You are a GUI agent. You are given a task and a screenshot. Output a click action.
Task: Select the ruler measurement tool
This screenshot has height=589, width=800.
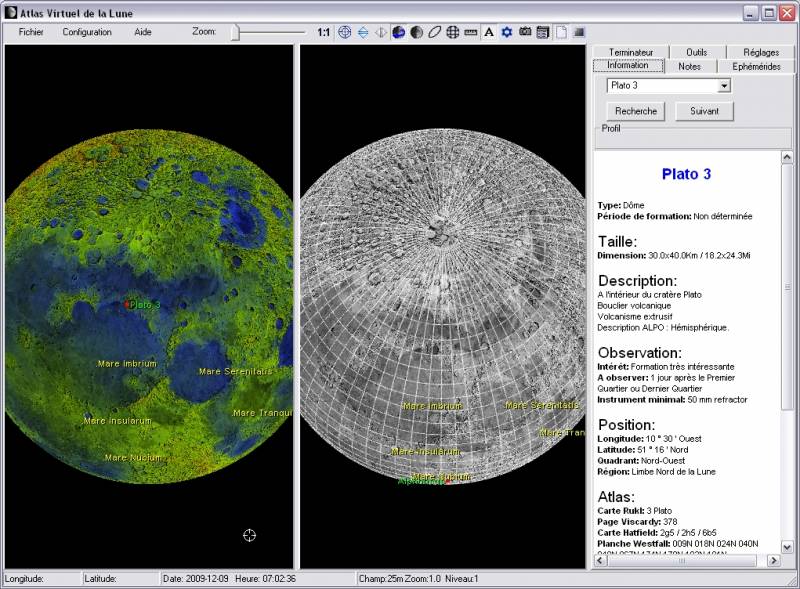pyautogui.click(x=468, y=32)
